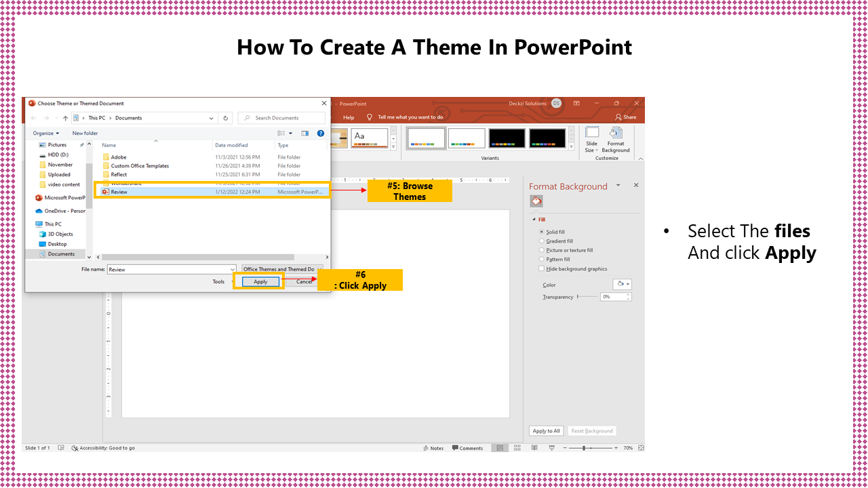This screenshot has width=868, height=488.
Task: Click the Forward arrow in file dialog
Action: [47, 118]
